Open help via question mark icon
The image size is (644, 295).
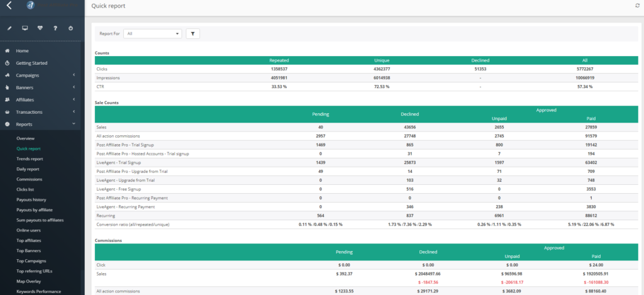point(55,28)
